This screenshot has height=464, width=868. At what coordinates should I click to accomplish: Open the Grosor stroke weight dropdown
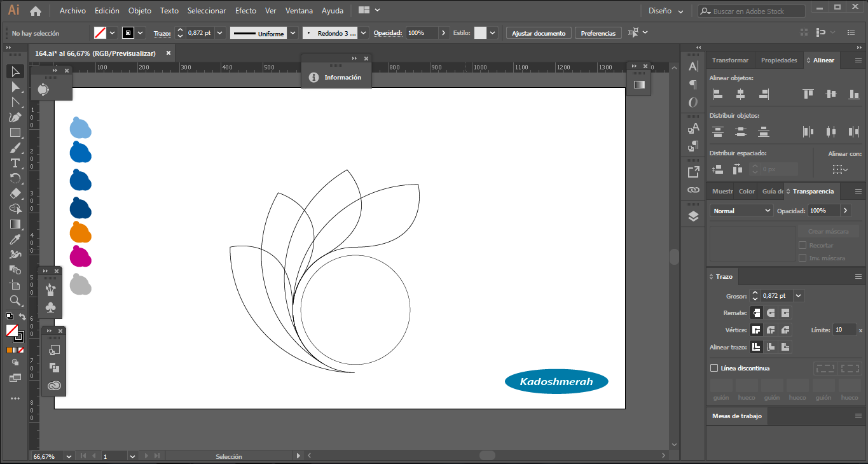[799, 296]
